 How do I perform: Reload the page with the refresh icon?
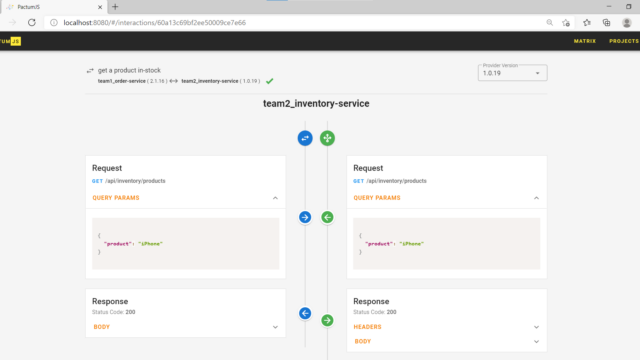32,22
